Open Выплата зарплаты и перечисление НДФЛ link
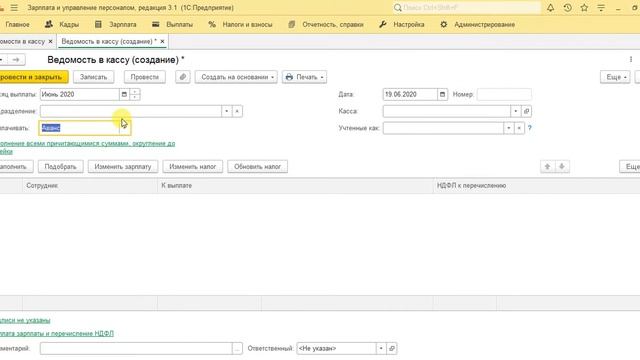The height and width of the screenshot is (360, 640). tap(57, 333)
